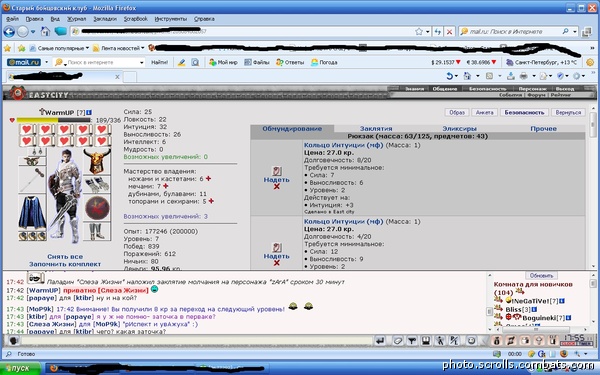Open the print icon dropdown arrow
Viewport: 600px width, 375px height.
(533, 76)
